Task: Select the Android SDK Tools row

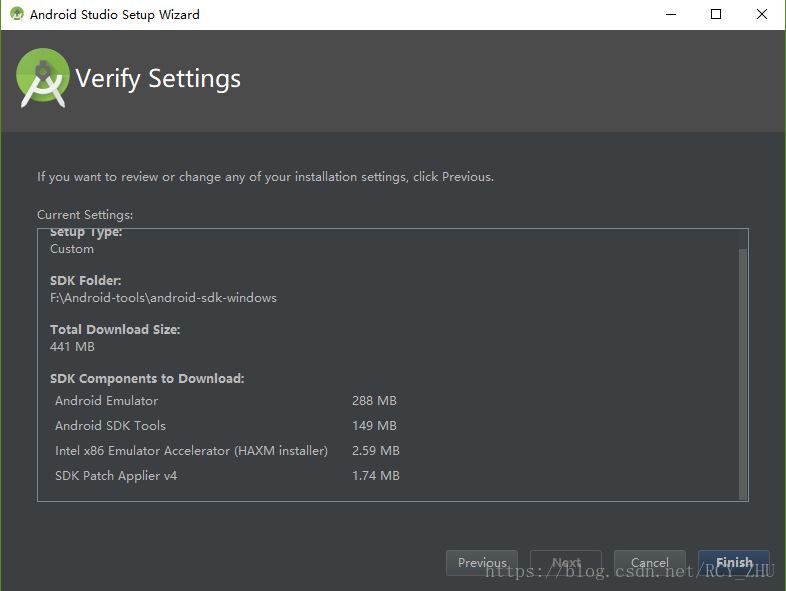Action: point(226,426)
